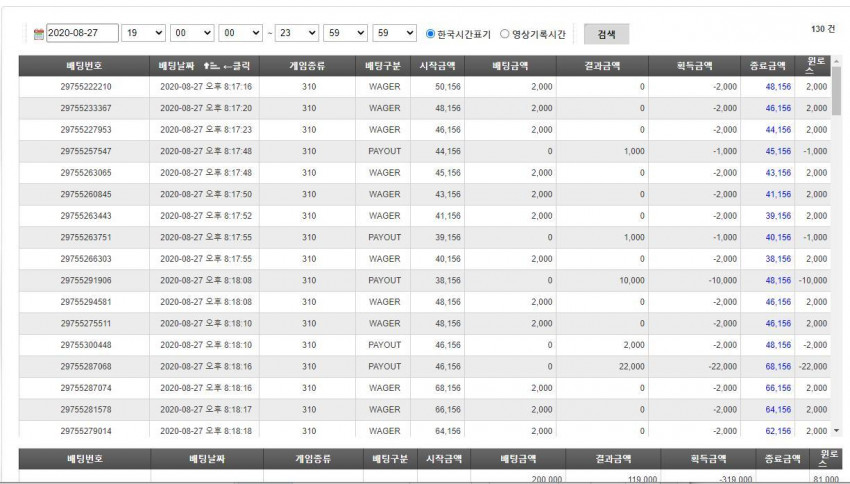Click the 게임종류 column header
The height and width of the screenshot is (484, 850).
tap(307, 66)
